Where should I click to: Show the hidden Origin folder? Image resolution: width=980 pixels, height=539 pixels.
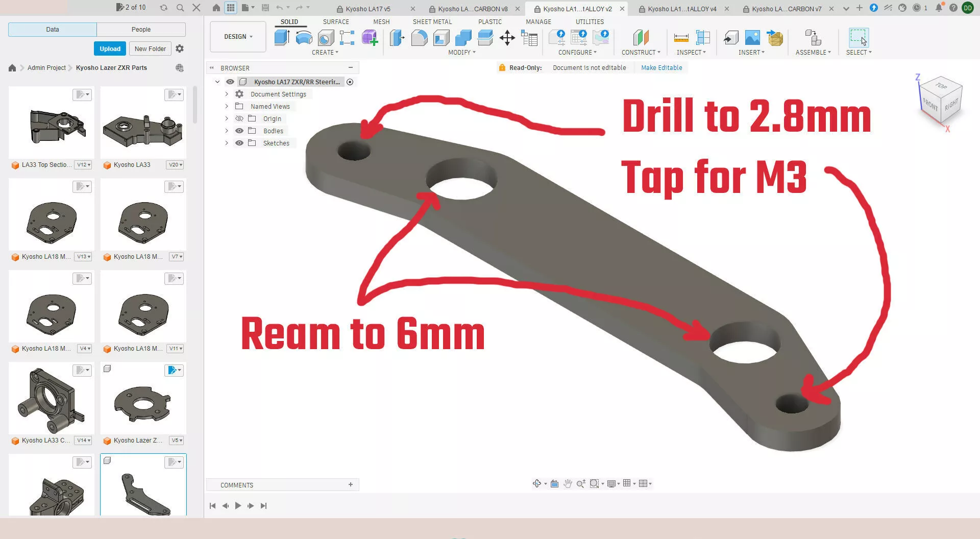point(239,118)
